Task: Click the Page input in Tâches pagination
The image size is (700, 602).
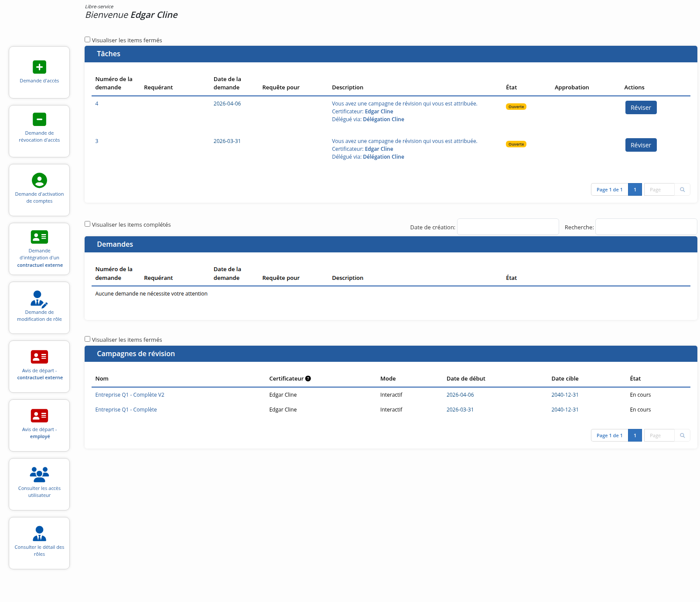Action: [659, 190]
